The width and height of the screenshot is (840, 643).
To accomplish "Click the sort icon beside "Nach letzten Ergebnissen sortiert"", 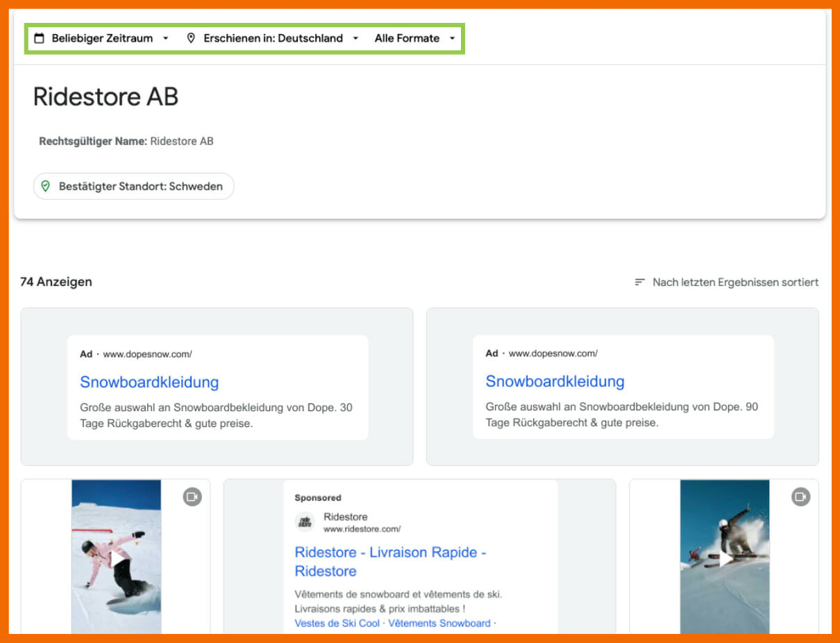I will [x=639, y=282].
